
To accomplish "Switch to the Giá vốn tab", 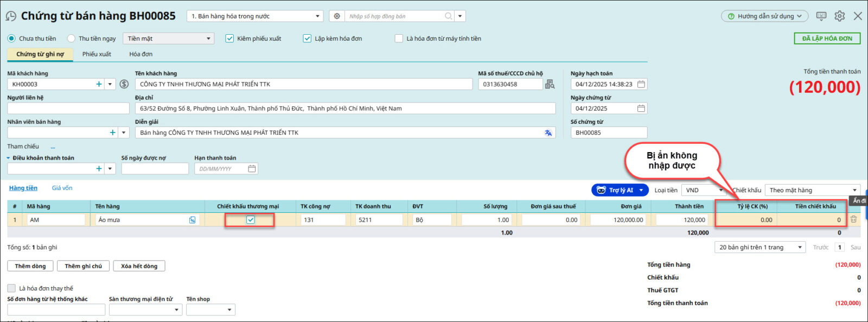I will (x=62, y=188).
